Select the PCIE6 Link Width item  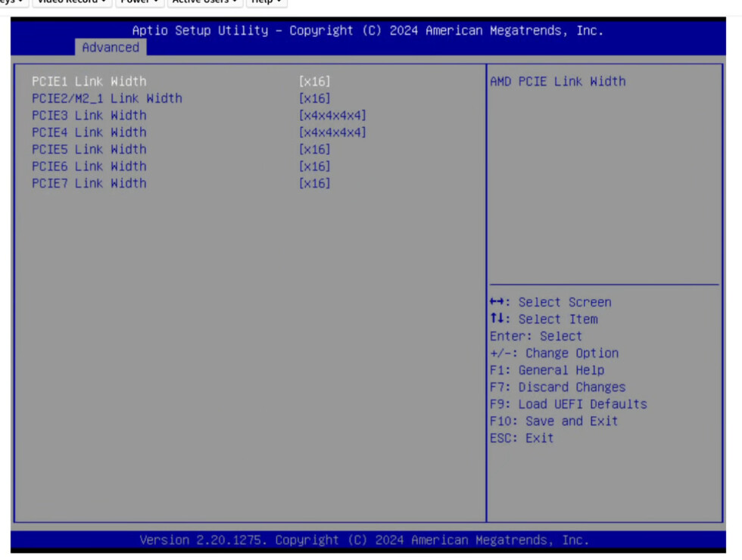tap(89, 166)
